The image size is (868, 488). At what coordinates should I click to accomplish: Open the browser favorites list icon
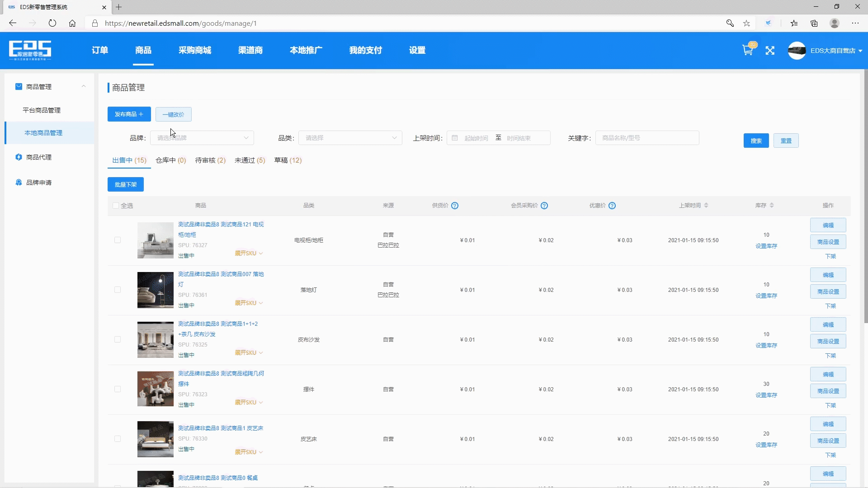pos(794,23)
